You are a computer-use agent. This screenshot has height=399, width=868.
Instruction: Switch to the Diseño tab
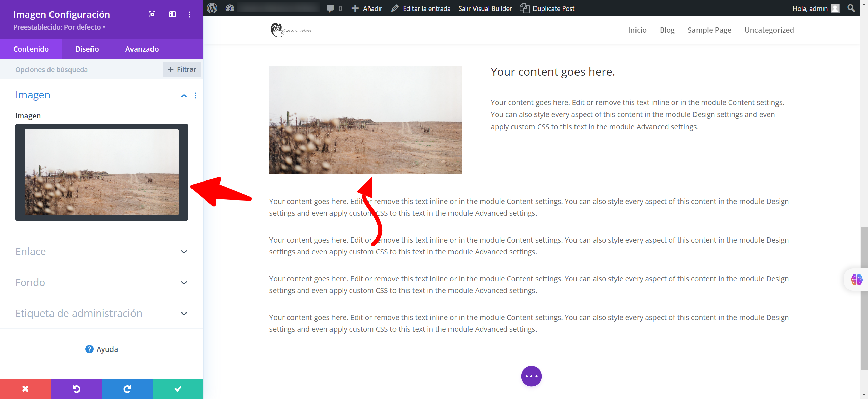coord(87,49)
